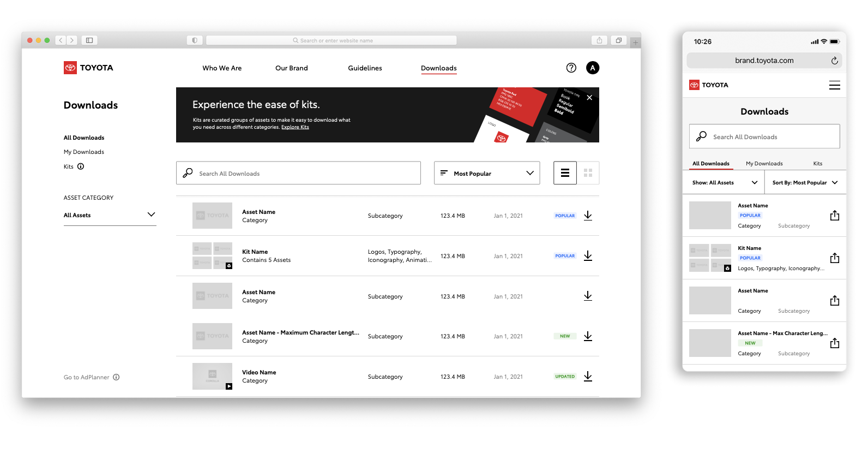Expand the All Assets category dropdown
This screenshot has height=465, width=868.
point(110,215)
